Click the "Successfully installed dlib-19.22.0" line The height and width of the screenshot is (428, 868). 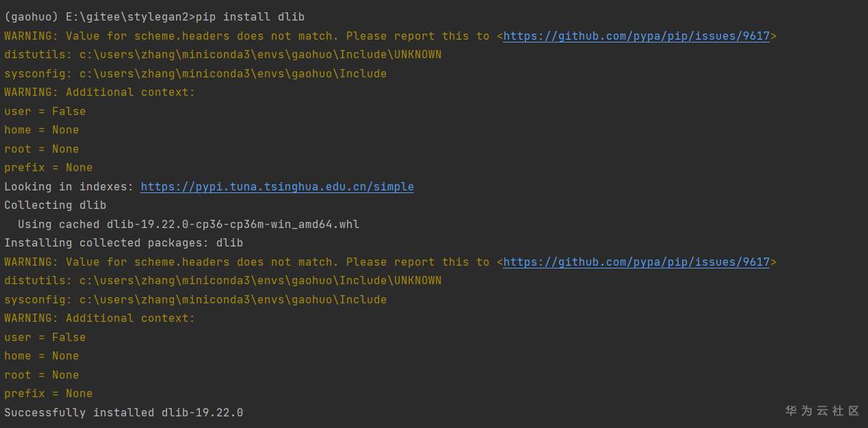(124, 412)
